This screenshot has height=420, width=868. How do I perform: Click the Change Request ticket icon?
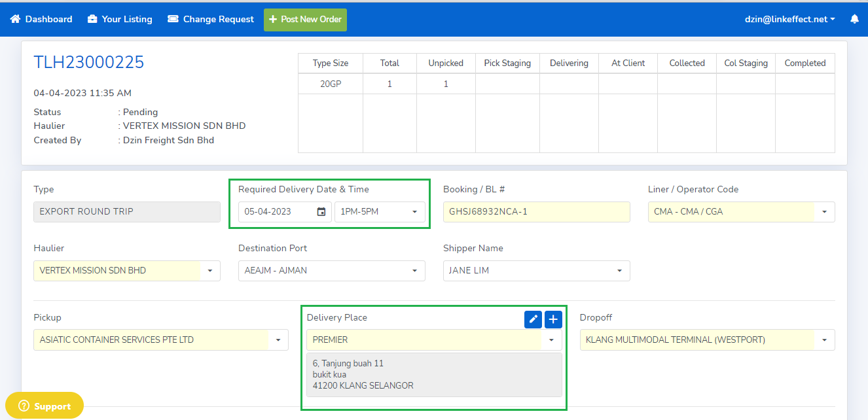coord(173,20)
